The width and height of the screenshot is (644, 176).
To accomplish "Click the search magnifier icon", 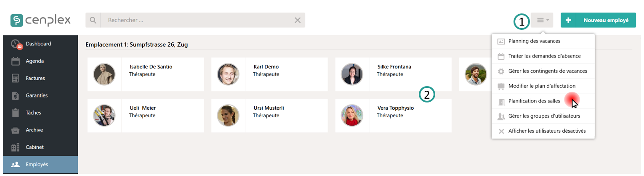I will click(x=93, y=20).
